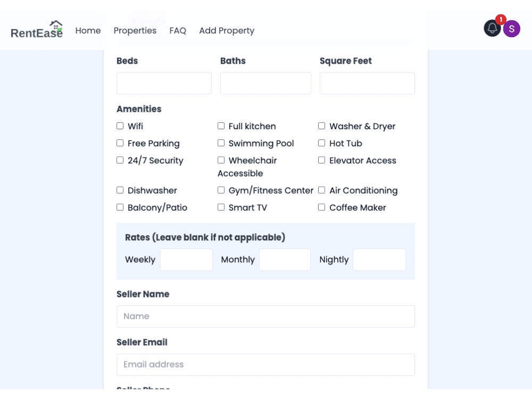Screen dimensions: 532x399
Task: Click the user avatar with letter S
Action: click(512, 28)
